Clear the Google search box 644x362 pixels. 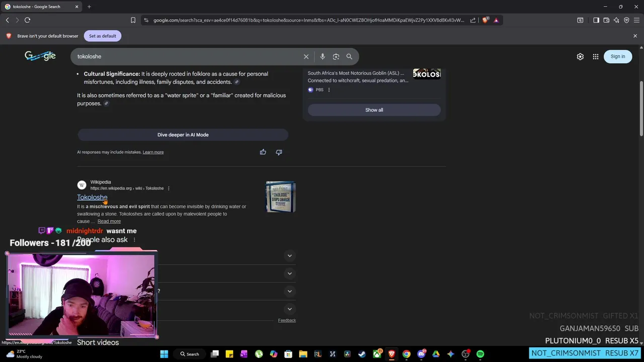point(306,56)
